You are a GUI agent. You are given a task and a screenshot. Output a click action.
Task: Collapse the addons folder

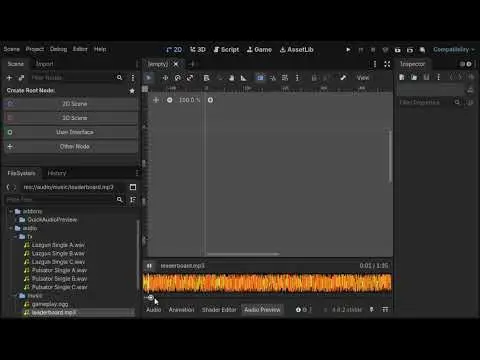point(11,211)
